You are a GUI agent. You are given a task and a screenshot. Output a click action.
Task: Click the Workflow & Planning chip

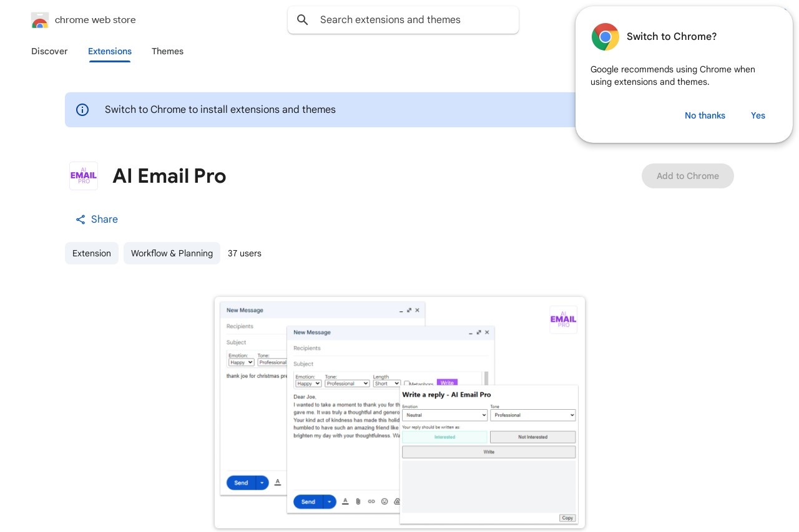172,253
